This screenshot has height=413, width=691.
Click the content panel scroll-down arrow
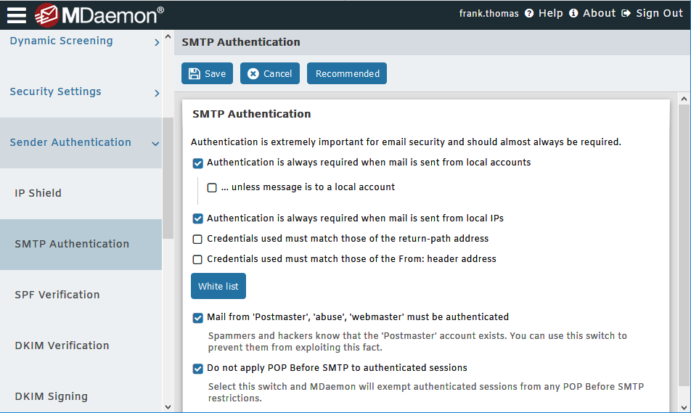pyautogui.click(x=684, y=407)
